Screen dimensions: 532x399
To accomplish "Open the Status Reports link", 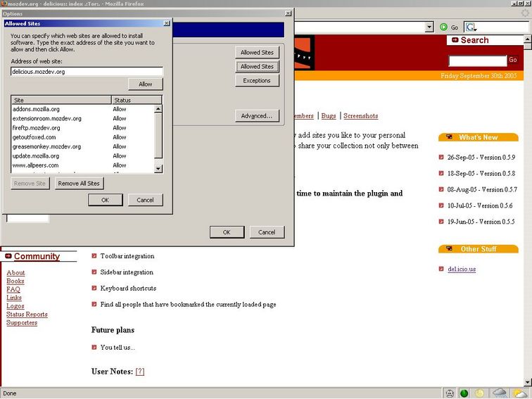I will pos(27,314).
